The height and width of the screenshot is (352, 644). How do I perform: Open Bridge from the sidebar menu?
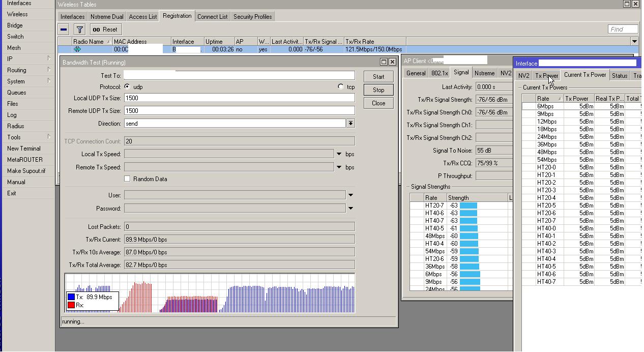(27, 25)
